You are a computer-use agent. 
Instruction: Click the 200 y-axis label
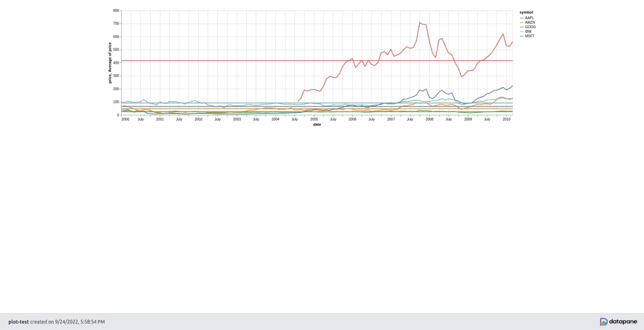tap(116, 89)
